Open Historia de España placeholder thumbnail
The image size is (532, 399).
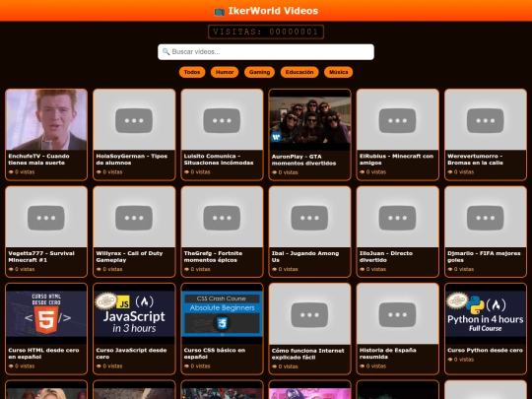[397, 314]
